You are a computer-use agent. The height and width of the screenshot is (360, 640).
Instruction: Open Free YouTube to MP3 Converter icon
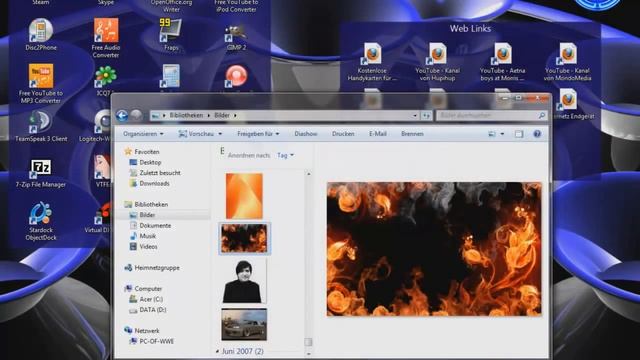click(x=40, y=83)
